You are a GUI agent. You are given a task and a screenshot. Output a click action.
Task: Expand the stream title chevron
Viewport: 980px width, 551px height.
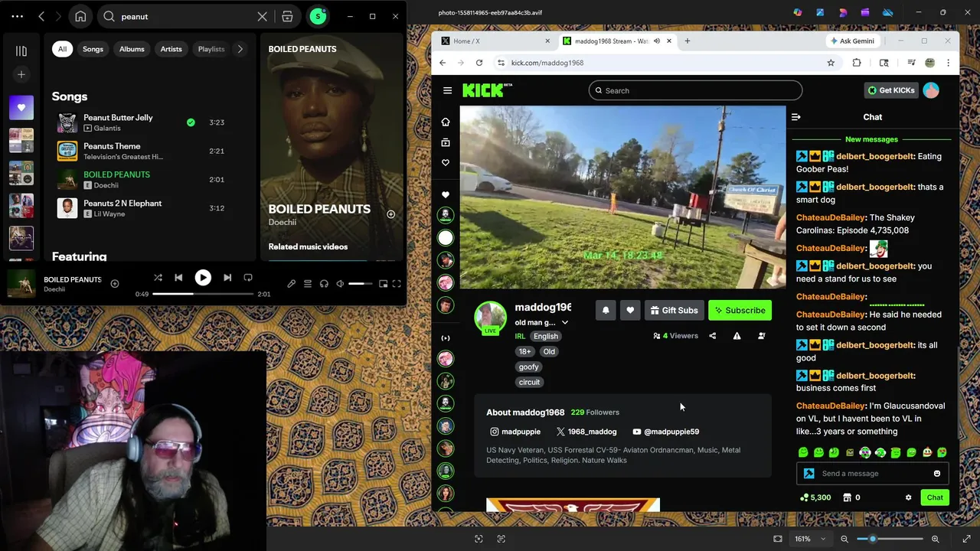pos(565,323)
